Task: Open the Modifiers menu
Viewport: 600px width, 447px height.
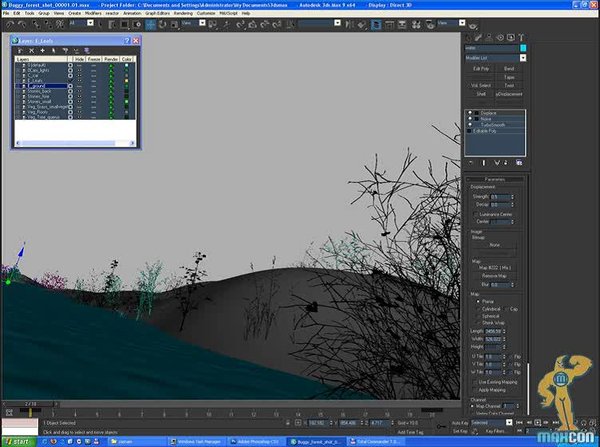Action: (x=93, y=13)
